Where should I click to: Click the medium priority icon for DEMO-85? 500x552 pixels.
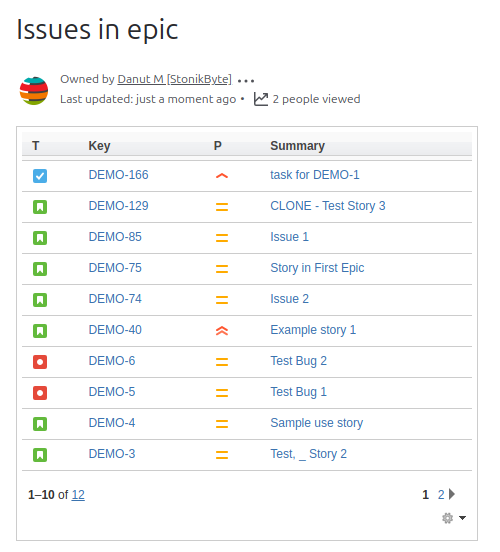tap(222, 238)
